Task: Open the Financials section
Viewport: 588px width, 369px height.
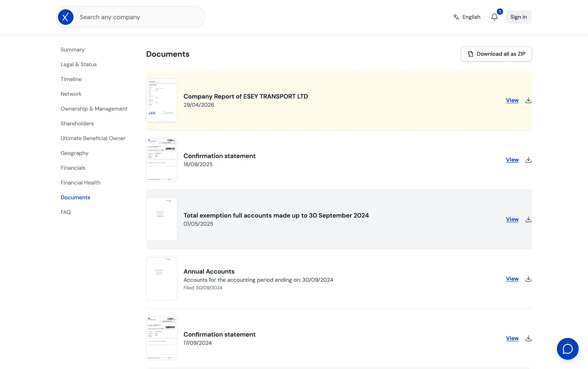Action: click(x=73, y=168)
